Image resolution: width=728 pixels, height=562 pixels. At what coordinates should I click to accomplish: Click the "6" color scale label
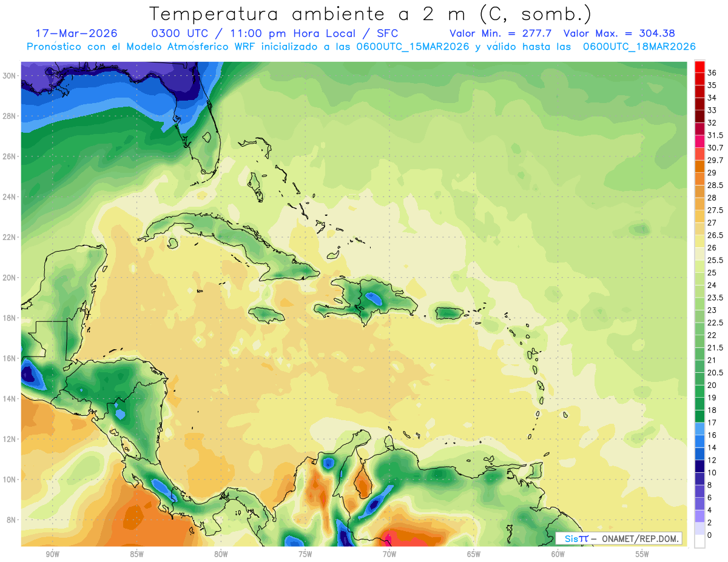click(710, 498)
